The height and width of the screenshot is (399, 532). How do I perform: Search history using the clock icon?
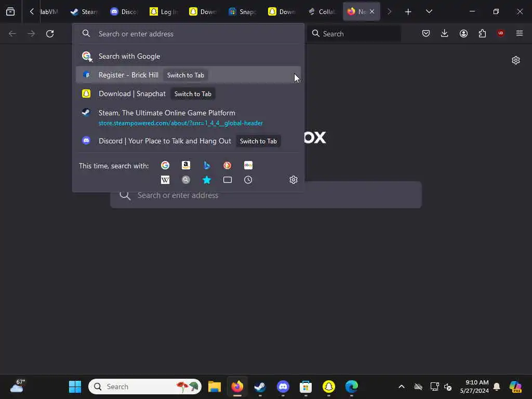pyautogui.click(x=248, y=180)
